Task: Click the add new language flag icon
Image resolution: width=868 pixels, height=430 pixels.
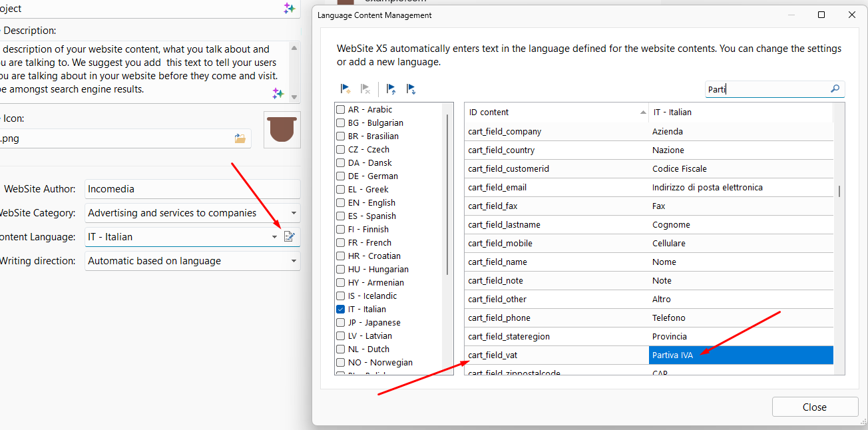Action: click(x=345, y=89)
